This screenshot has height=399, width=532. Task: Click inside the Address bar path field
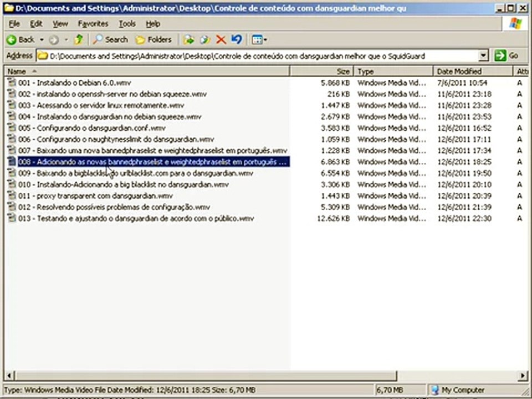pyautogui.click(x=257, y=56)
